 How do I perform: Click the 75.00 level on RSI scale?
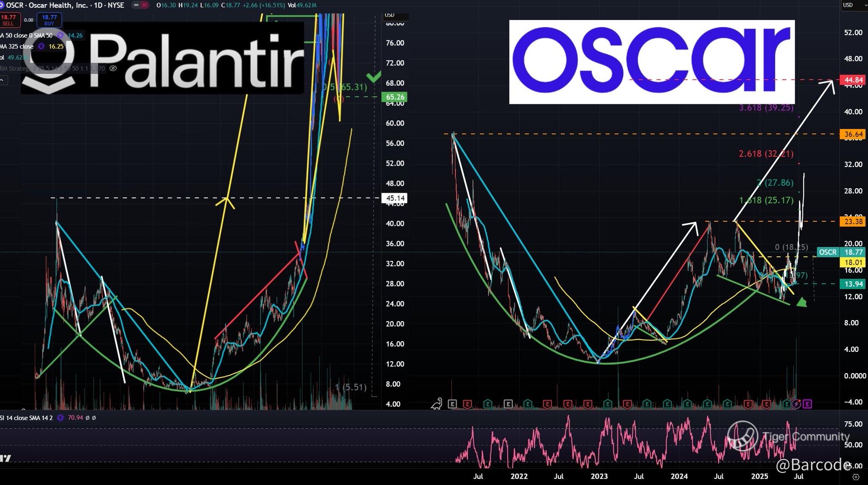point(853,424)
